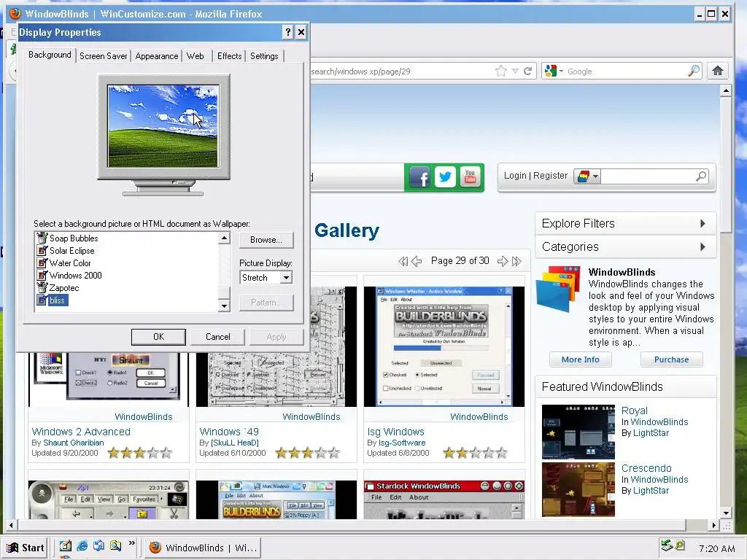
Task: Open the Effects tab
Action: click(229, 55)
